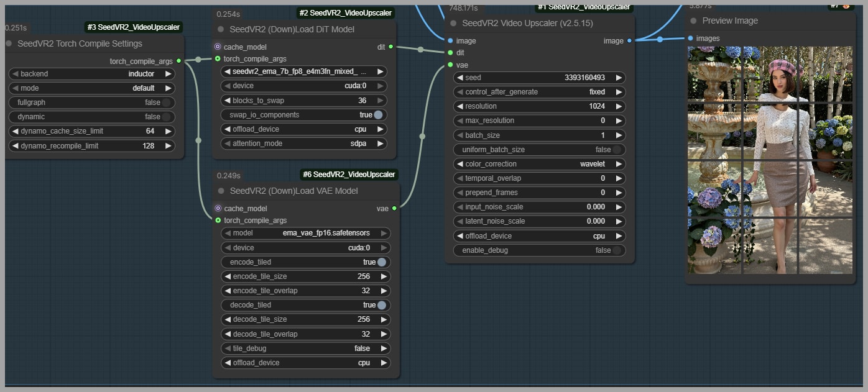
Task: Decrease the resolution value with left arrow
Action: (x=459, y=106)
